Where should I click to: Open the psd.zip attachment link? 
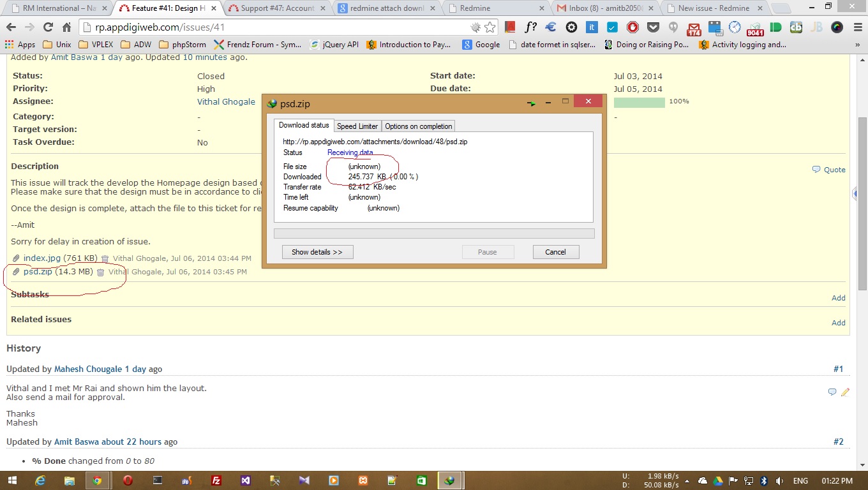coord(38,272)
